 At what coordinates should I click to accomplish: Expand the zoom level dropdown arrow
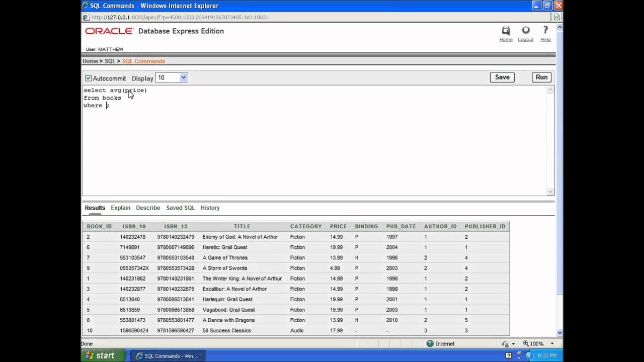552,344
